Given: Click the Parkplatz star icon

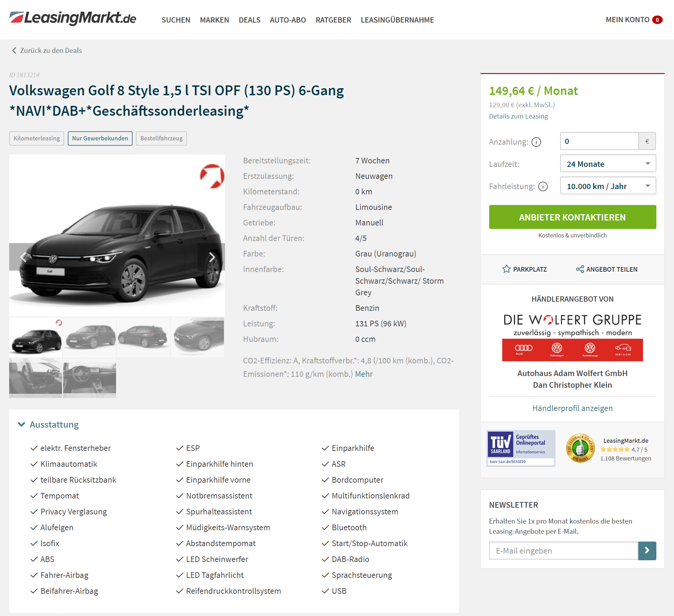Looking at the screenshot, I should (x=506, y=269).
